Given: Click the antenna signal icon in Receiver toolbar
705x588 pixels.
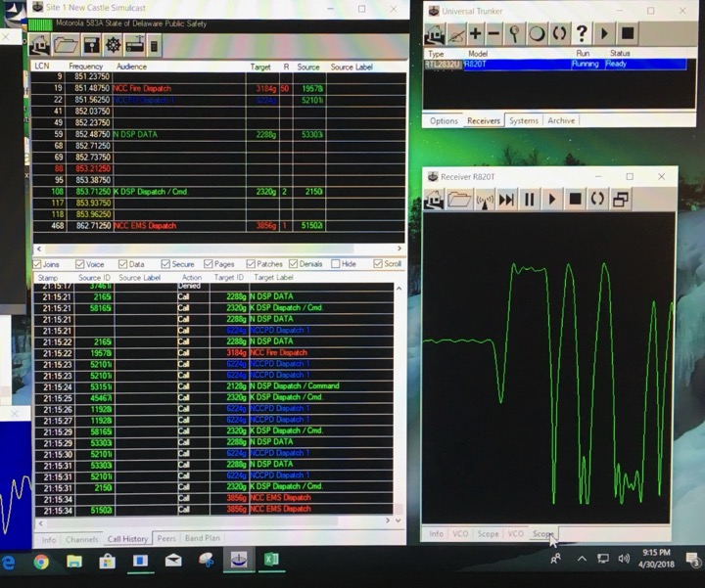Looking at the screenshot, I should click(484, 199).
